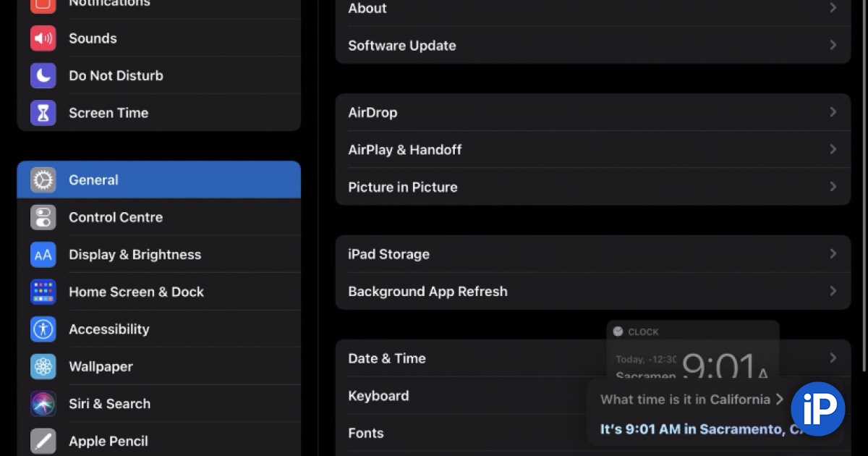Open AirDrop settings
Screen dimensions: 868x456
(593, 112)
